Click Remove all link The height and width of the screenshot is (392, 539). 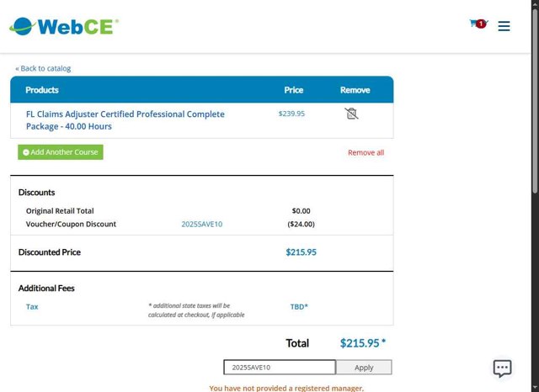click(366, 153)
